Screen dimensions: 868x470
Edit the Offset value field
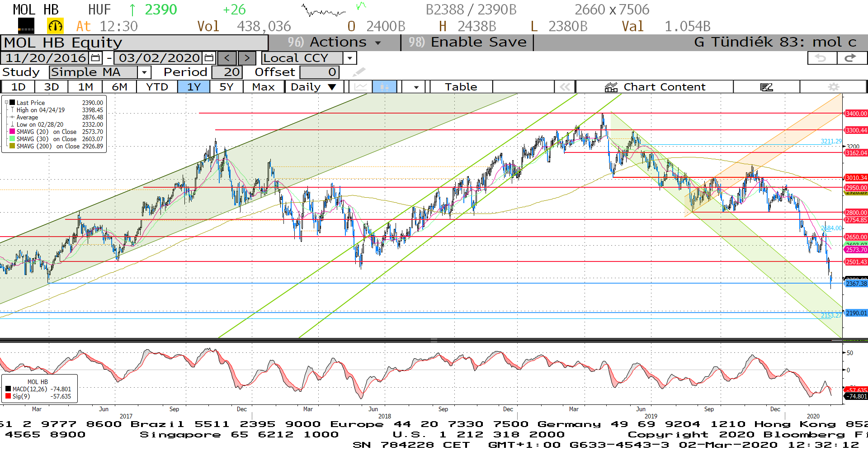click(x=319, y=72)
